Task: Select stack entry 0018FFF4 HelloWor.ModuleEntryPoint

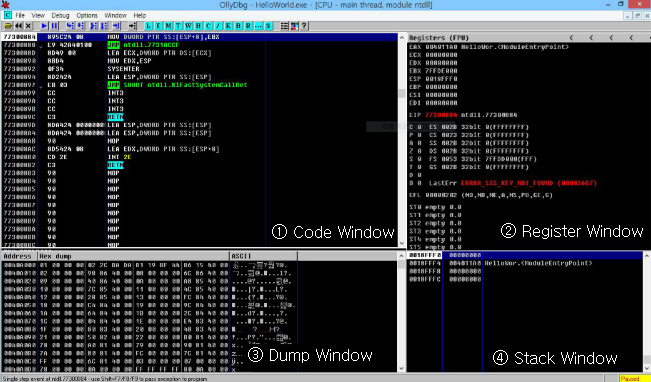Action: pos(525,263)
